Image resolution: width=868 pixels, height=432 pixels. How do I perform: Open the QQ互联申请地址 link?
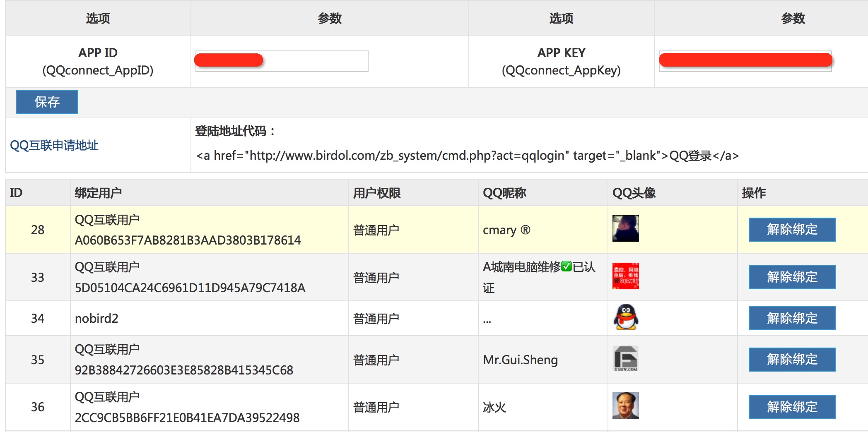tap(54, 145)
